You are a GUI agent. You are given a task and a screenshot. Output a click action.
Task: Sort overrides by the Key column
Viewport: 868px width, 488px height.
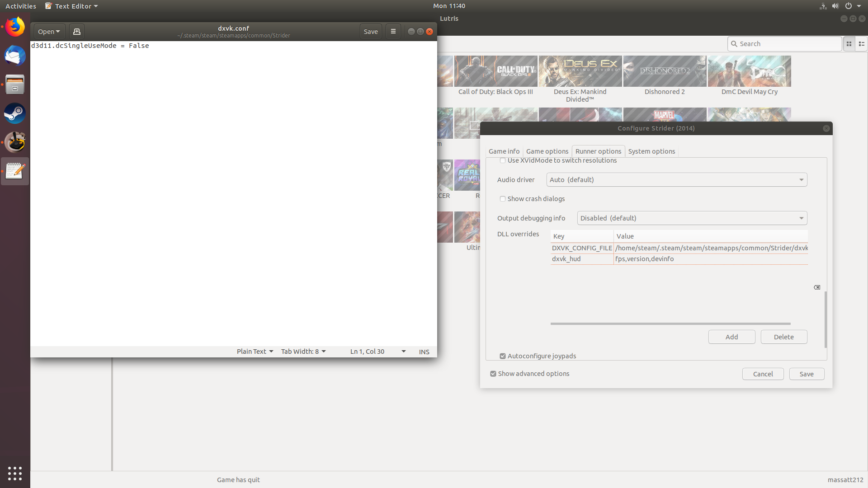582,236
